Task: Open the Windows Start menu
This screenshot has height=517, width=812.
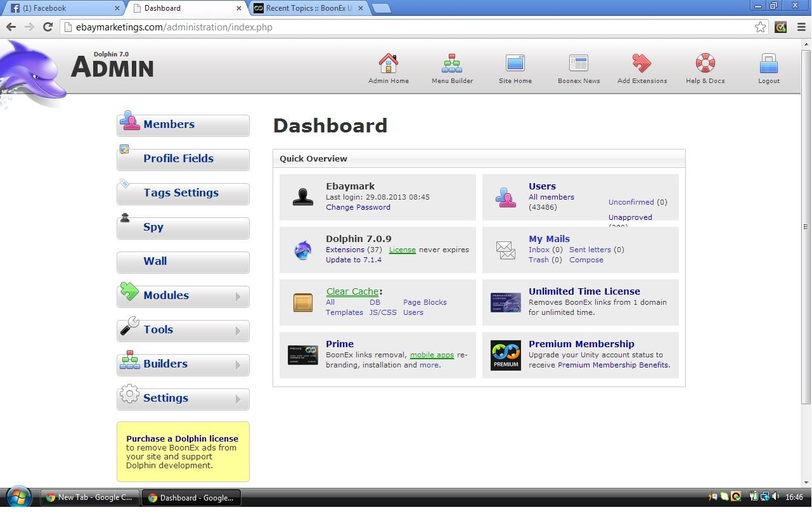Action: [x=18, y=497]
